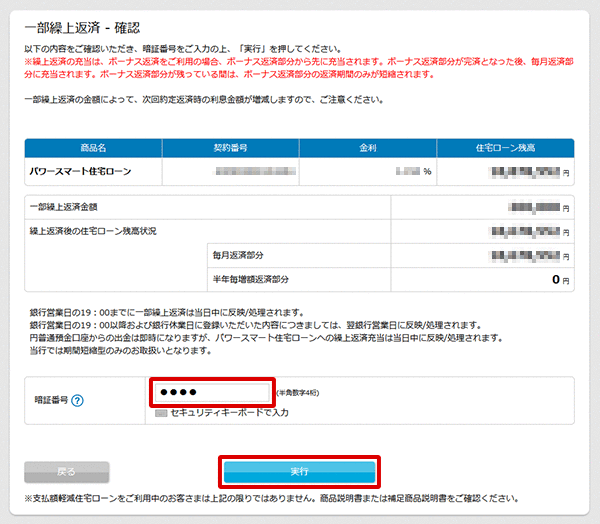Click the 繰上返済後の住宅ローン残高状況 label

(x=94, y=231)
